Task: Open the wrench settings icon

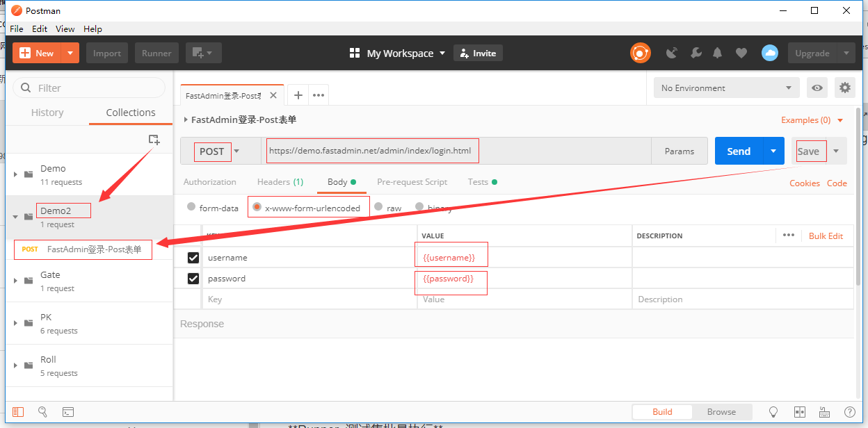Action: tap(695, 53)
